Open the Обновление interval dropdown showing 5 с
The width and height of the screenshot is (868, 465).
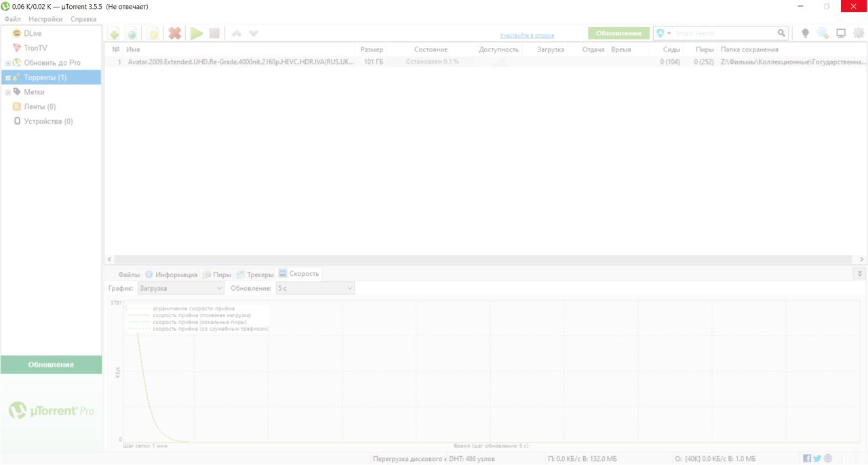[315, 288]
